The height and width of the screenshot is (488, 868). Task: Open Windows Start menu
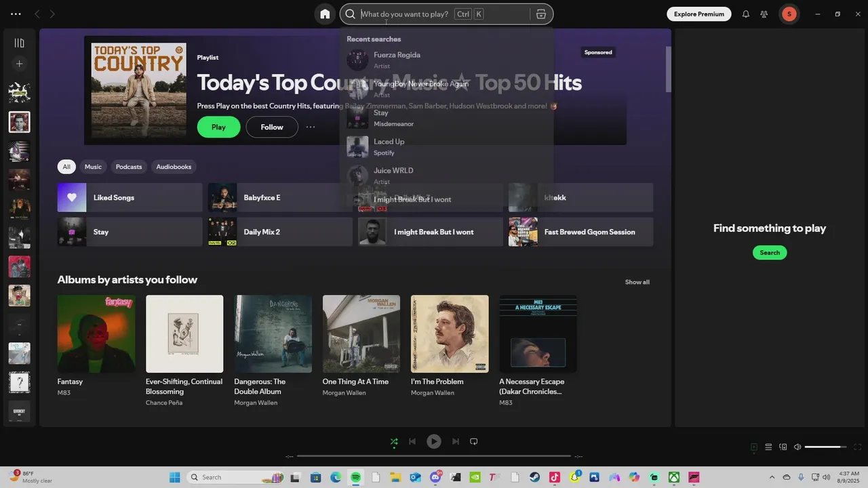click(x=174, y=477)
